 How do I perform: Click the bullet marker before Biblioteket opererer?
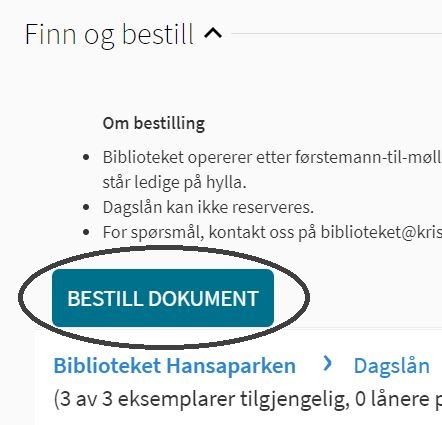pos(86,157)
